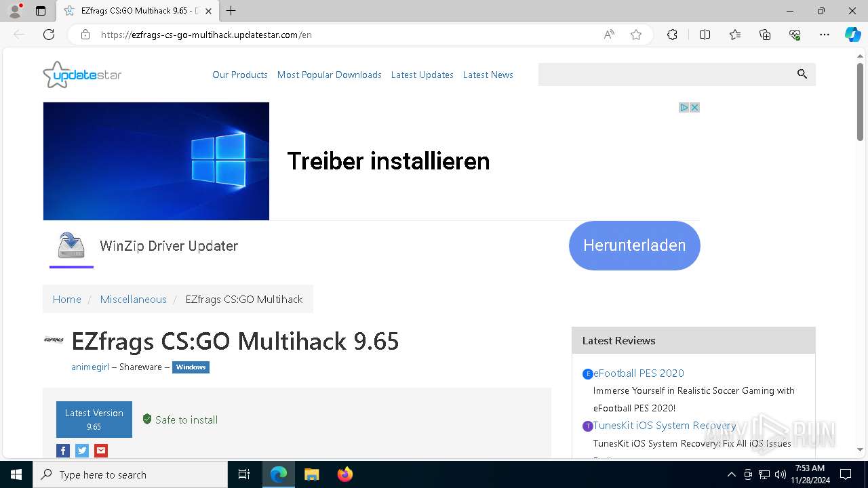Click the Treiber installieren ad banner image
Image resolution: width=868 pixels, height=488 pixels.
coord(156,161)
